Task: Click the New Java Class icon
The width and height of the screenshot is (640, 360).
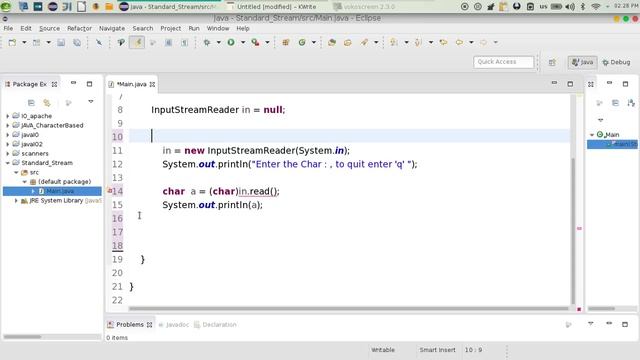Action: coord(302,42)
